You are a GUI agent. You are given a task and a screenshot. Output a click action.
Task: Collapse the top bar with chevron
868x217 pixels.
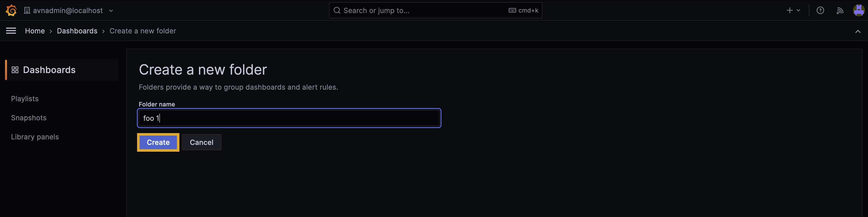[x=857, y=31]
